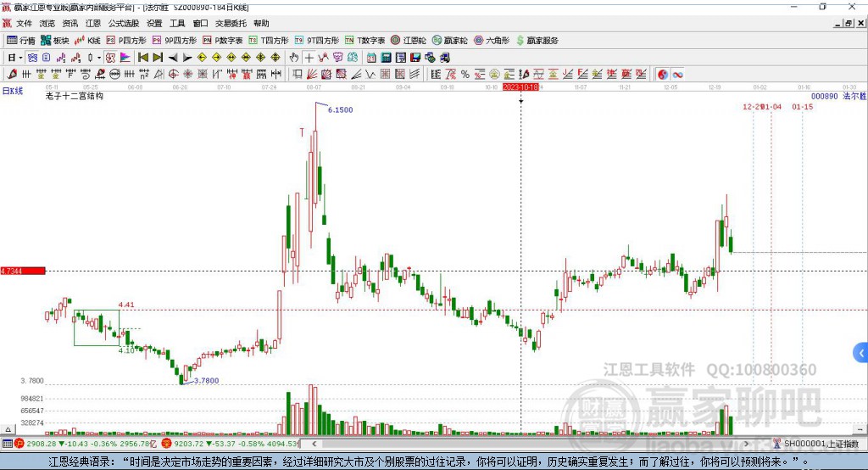Click the infinity loop icon
Screen dimensions: 868x470
point(677,75)
